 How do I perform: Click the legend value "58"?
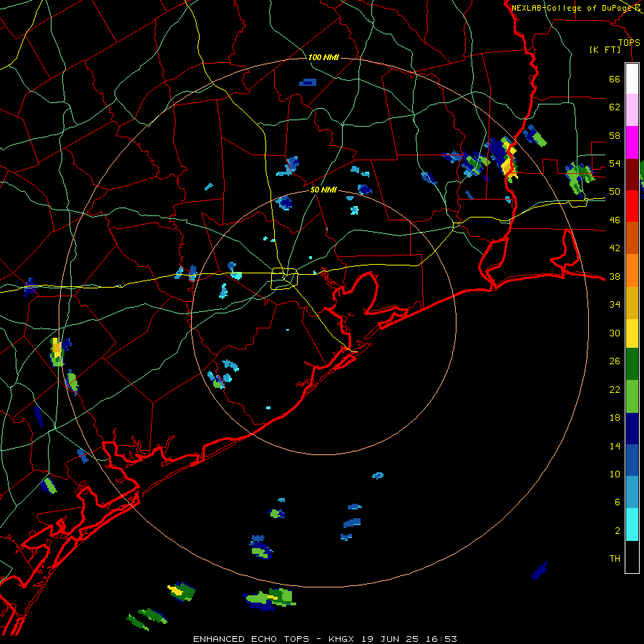tap(615, 135)
